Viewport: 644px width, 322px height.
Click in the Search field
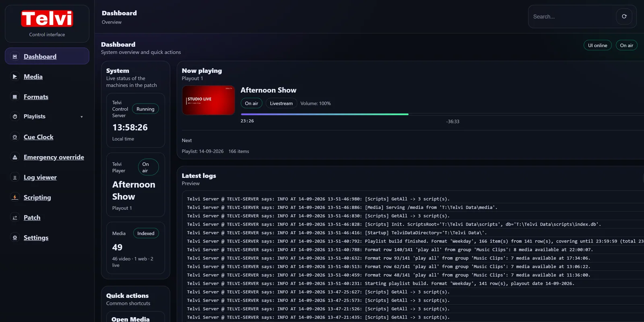572,17
